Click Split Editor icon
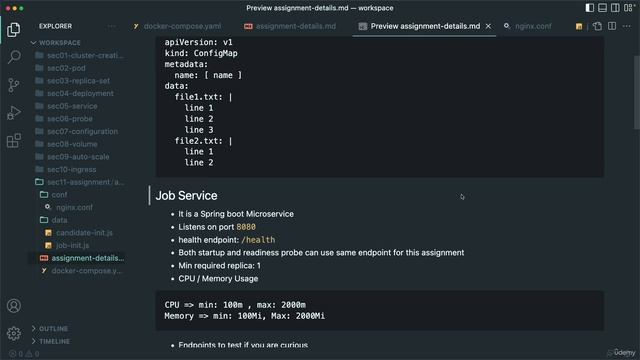 (612, 26)
